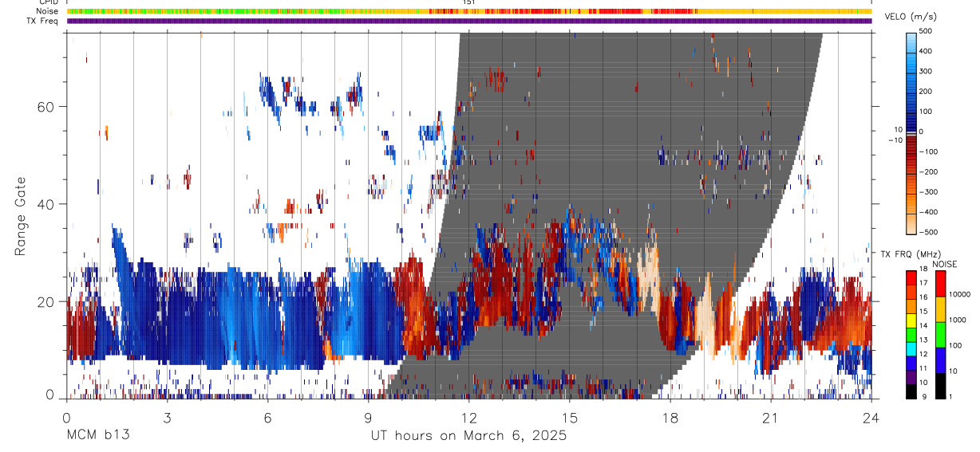
Task: Click the TX FRQ (MHz) legend title
Action: (x=910, y=254)
